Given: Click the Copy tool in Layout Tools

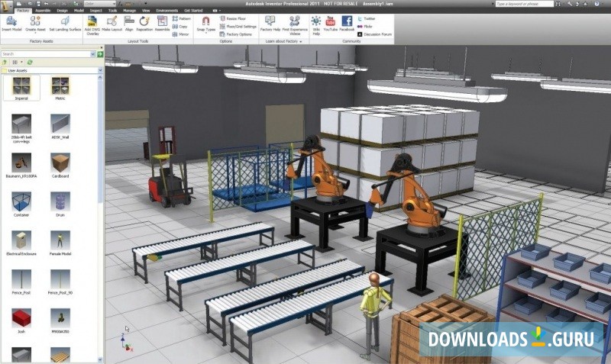Looking at the screenshot, I should [x=180, y=27].
